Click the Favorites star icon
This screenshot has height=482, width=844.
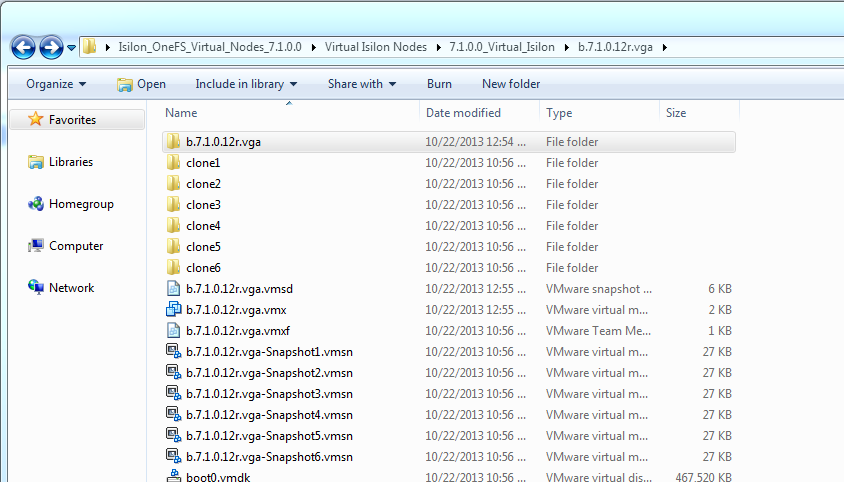[x=36, y=119]
